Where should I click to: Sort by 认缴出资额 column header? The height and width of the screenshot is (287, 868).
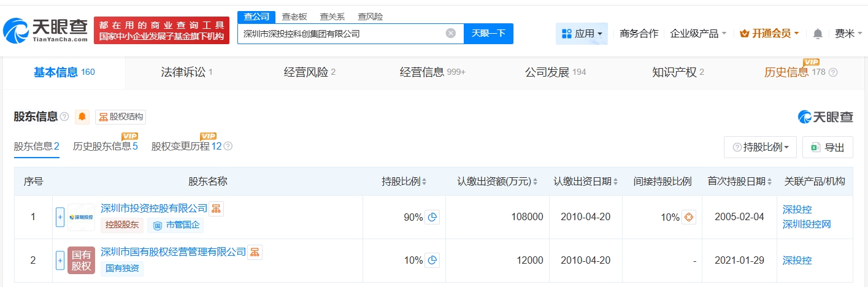497,182
